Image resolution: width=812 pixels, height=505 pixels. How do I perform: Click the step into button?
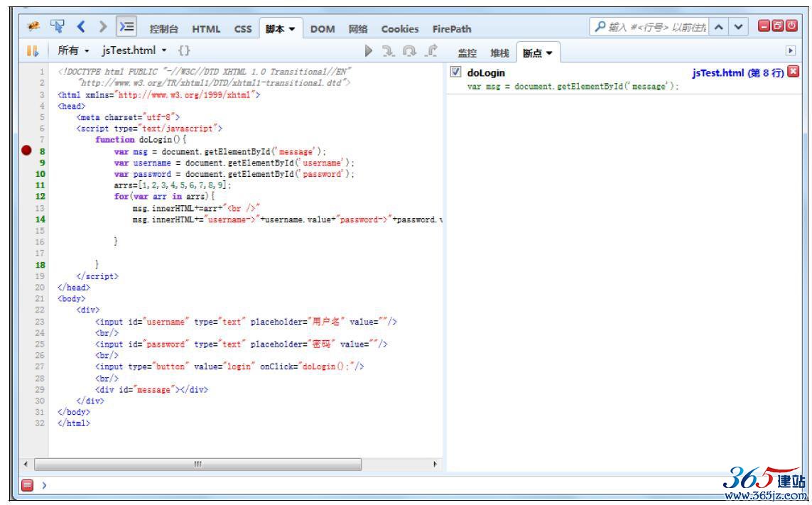pyautogui.click(x=389, y=50)
